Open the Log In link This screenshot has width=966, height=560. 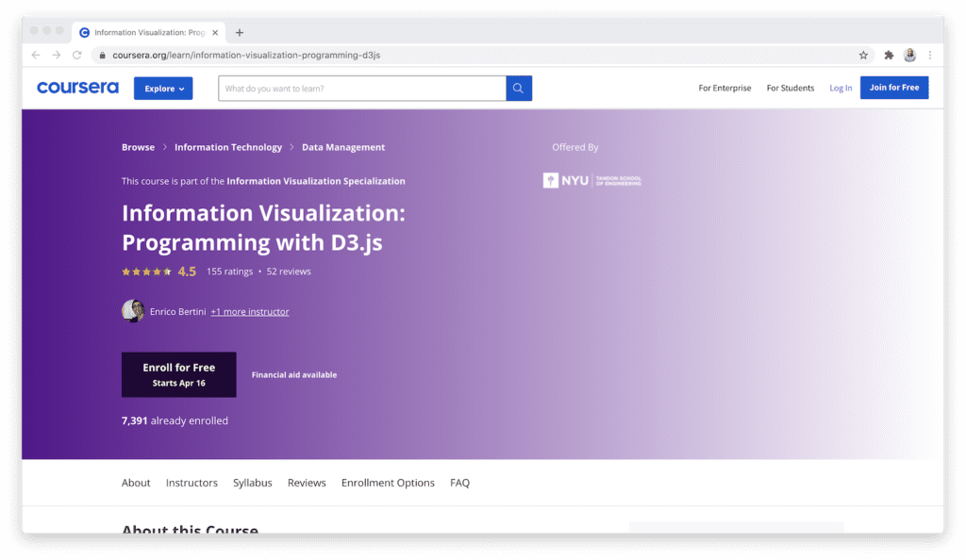click(x=841, y=88)
